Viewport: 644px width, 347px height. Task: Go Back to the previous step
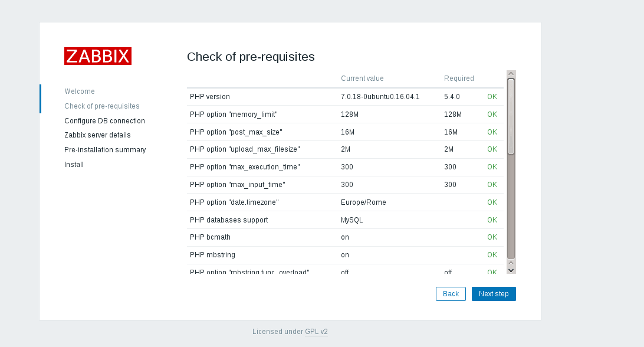[x=451, y=294]
